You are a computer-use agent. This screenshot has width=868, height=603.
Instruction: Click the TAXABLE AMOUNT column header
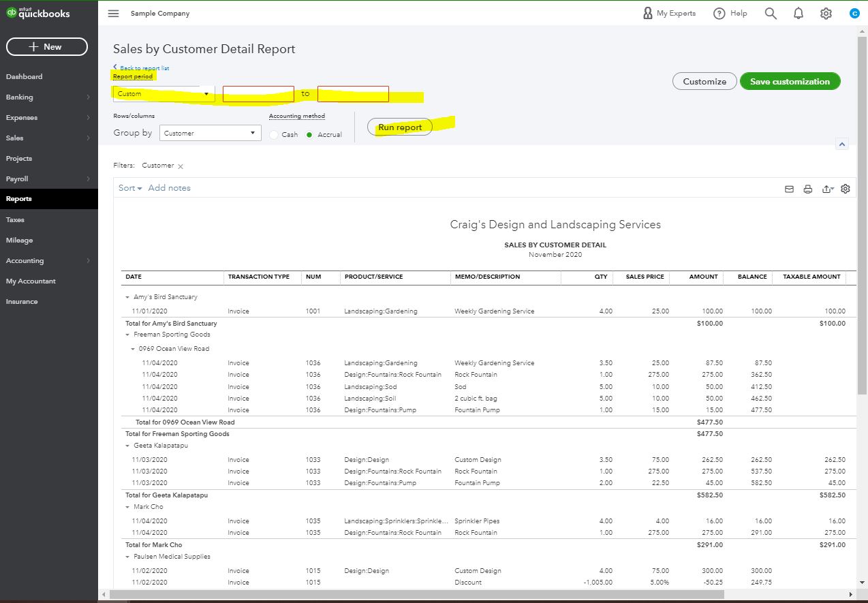[x=811, y=277]
